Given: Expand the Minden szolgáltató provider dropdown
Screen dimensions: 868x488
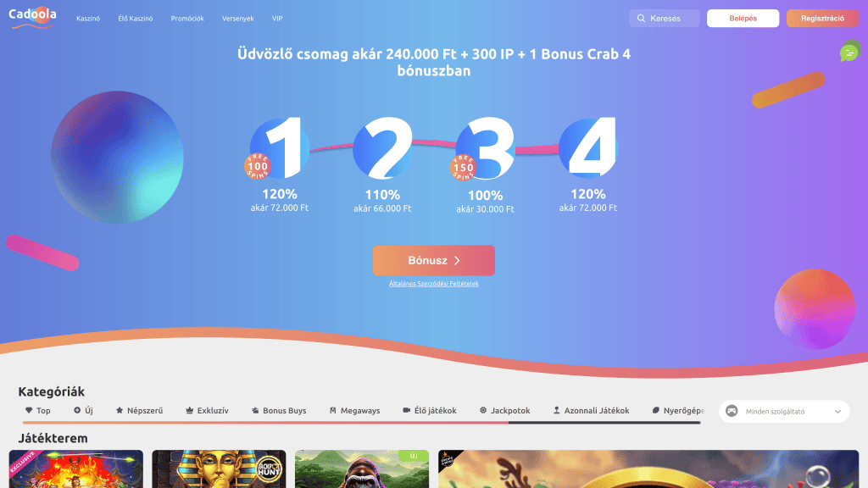Looking at the screenshot, I should pyautogui.click(x=784, y=412).
